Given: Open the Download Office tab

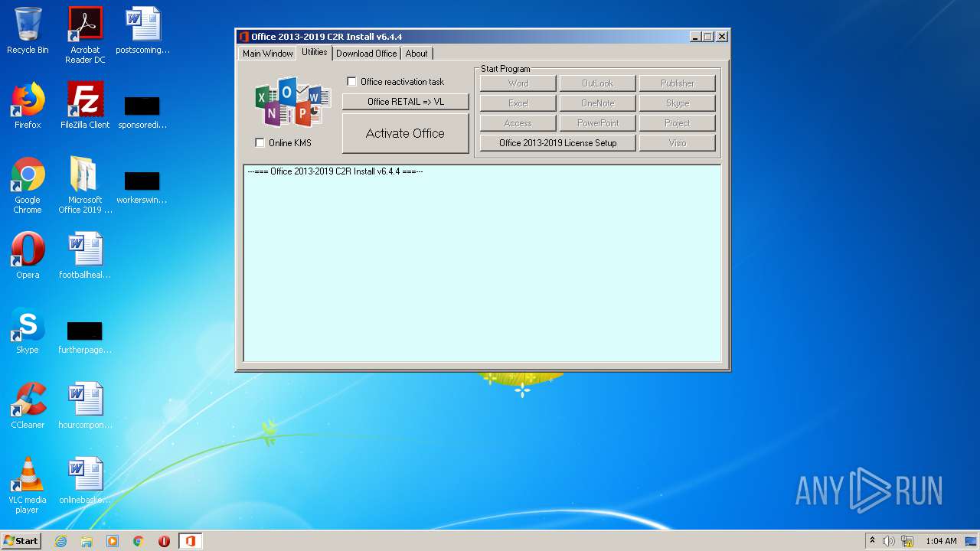Looking at the screenshot, I should pos(367,54).
